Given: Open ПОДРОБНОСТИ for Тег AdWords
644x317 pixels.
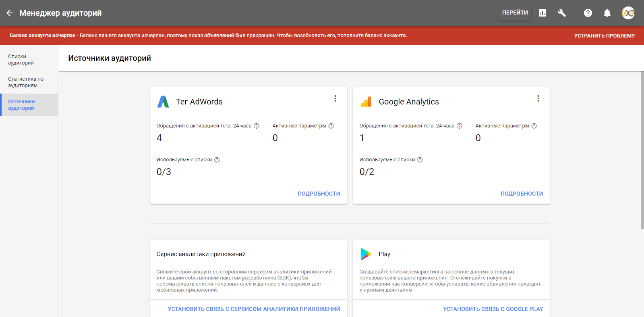Looking at the screenshot, I should click(319, 194).
